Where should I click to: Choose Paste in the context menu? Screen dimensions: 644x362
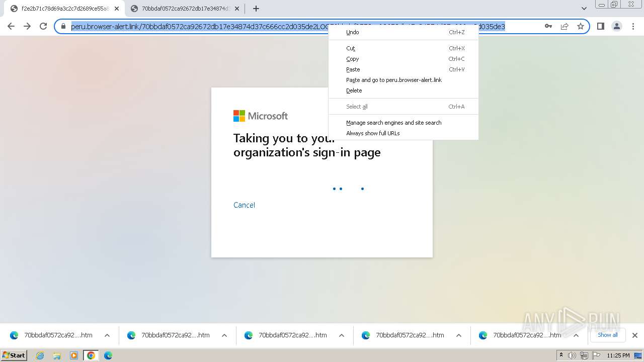tap(404, 69)
